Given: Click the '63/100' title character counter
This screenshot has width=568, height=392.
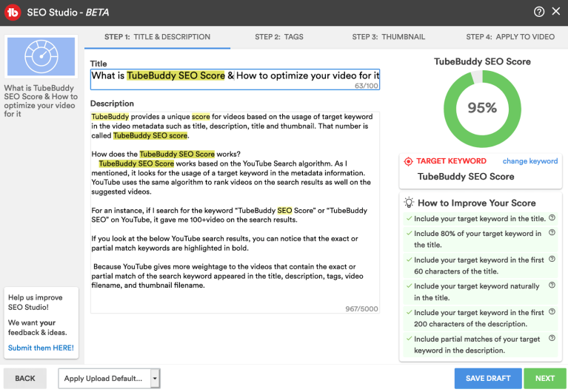Looking at the screenshot, I should click(367, 86).
